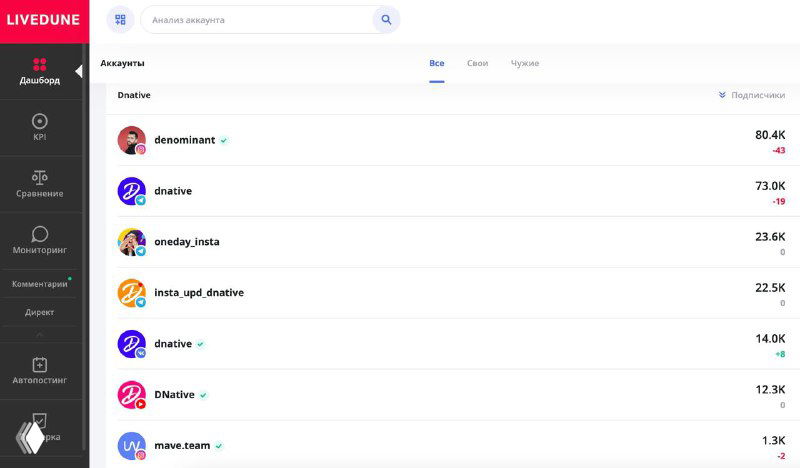The width and height of the screenshot is (800, 468).
Task: Click the LIVEDUNE logo
Action: tap(43, 20)
